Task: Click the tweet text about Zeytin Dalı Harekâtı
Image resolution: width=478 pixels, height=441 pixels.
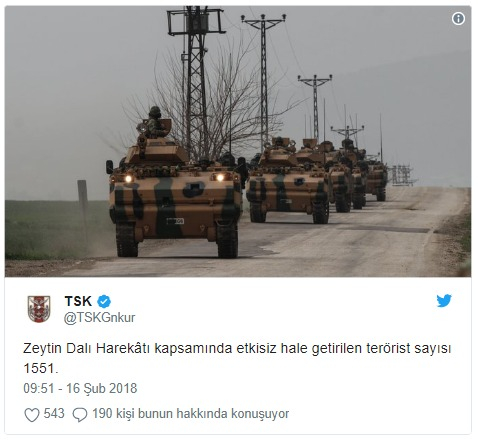Action: click(x=237, y=358)
